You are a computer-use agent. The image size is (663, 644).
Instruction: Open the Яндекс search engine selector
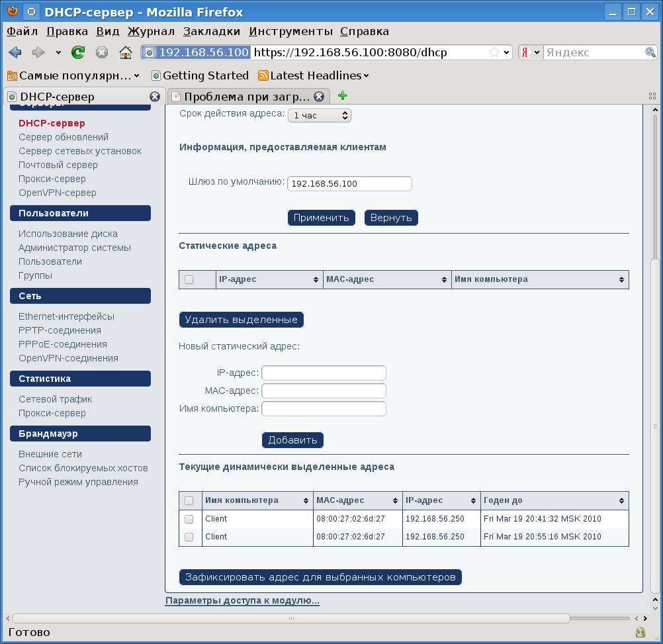(530, 52)
